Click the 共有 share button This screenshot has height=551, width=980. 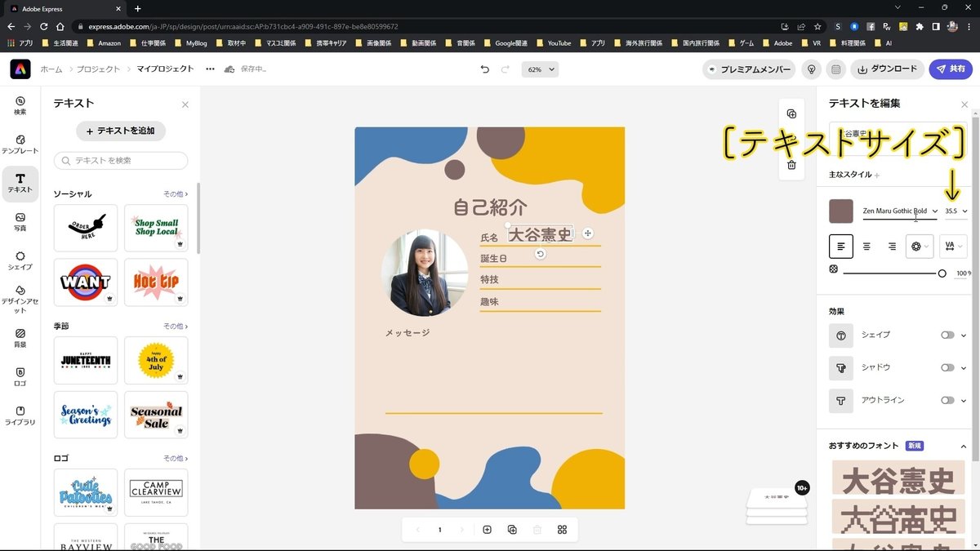click(x=951, y=69)
